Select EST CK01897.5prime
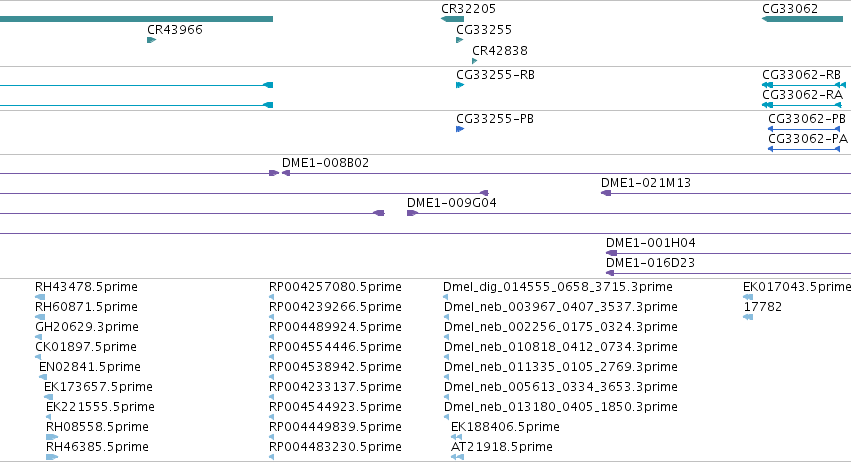Screen dimensions: 851x462 [x=86, y=347]
